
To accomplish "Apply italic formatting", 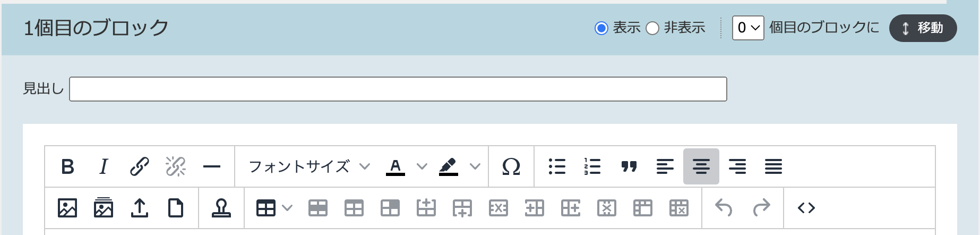I will [x=104, y=167].
